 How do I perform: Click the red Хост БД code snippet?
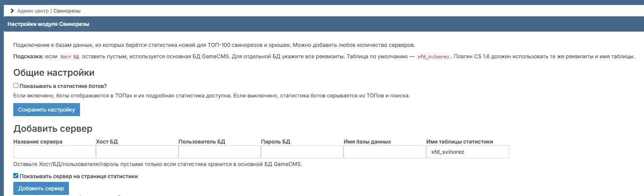[x=70, y=57]
